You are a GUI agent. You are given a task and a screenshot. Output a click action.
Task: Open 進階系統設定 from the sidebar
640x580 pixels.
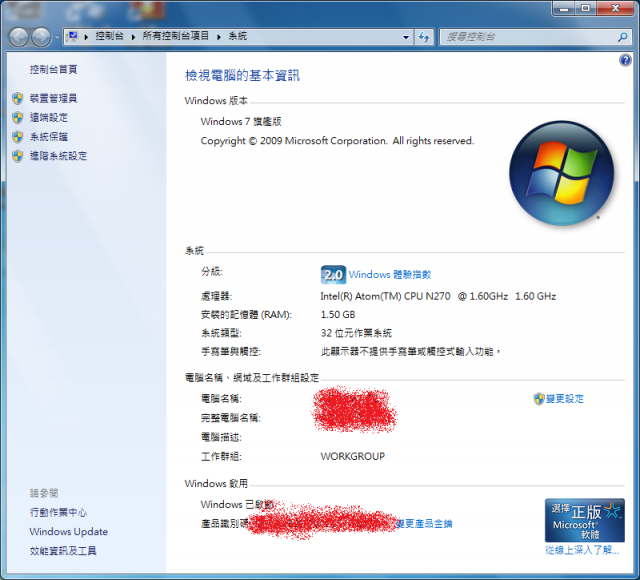[x=58, y=156]
